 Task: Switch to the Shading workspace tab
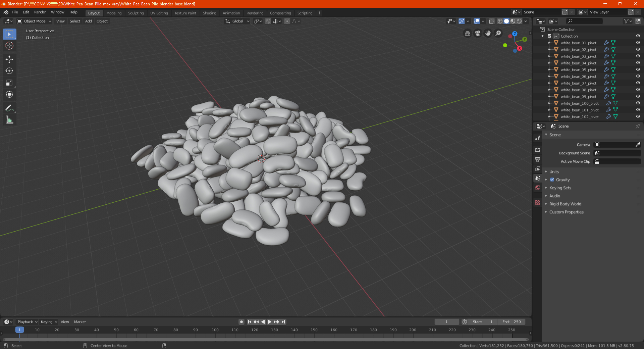tap(209, 13)
